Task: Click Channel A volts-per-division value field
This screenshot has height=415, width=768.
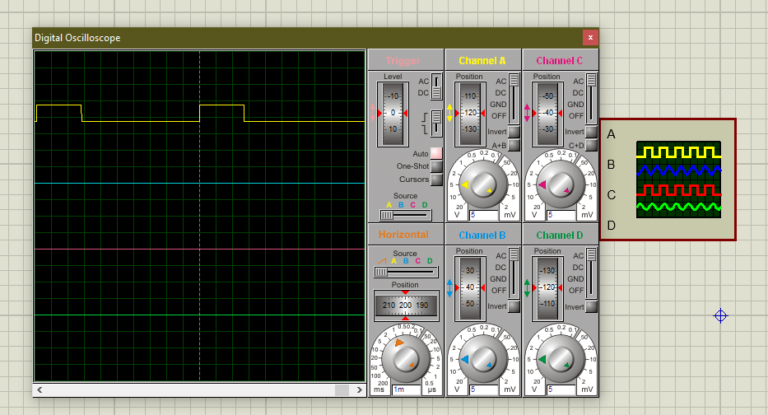Action: tap(483, 215)
